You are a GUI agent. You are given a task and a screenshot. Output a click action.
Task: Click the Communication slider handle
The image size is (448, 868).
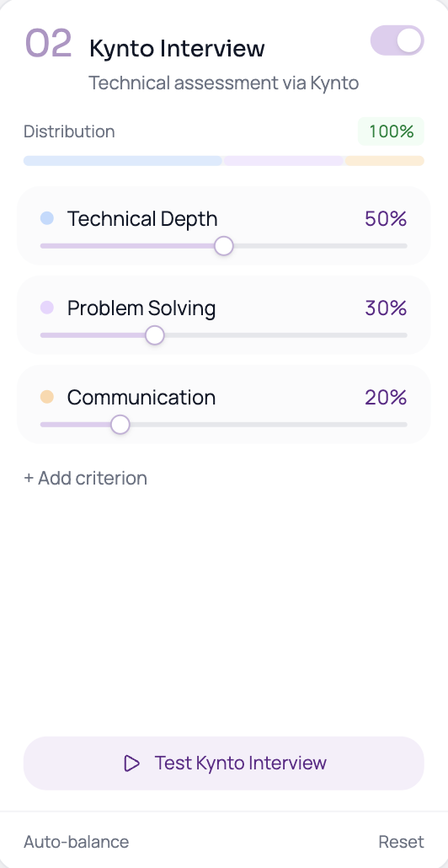pyautogui.click(x=120, y=425)
